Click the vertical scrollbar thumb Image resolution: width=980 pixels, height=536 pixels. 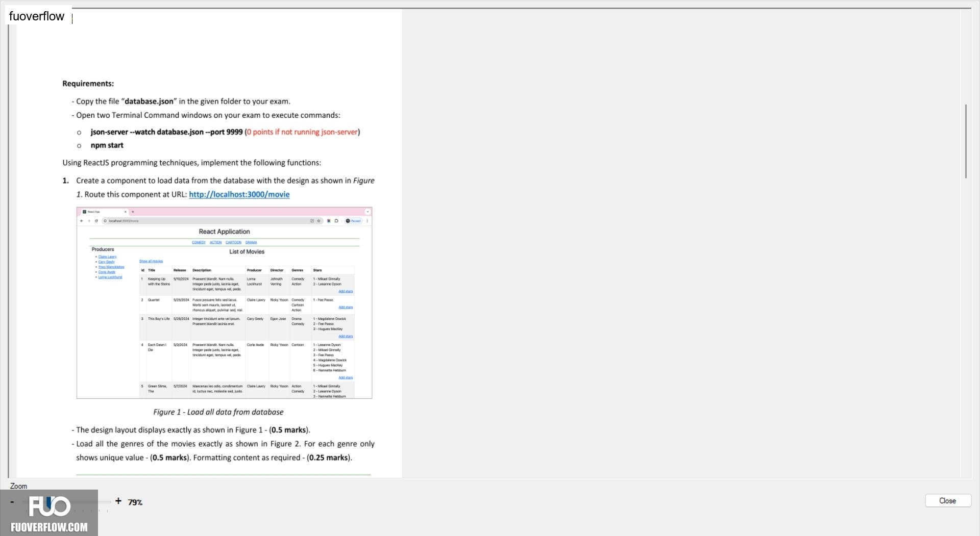click(966, 141)
